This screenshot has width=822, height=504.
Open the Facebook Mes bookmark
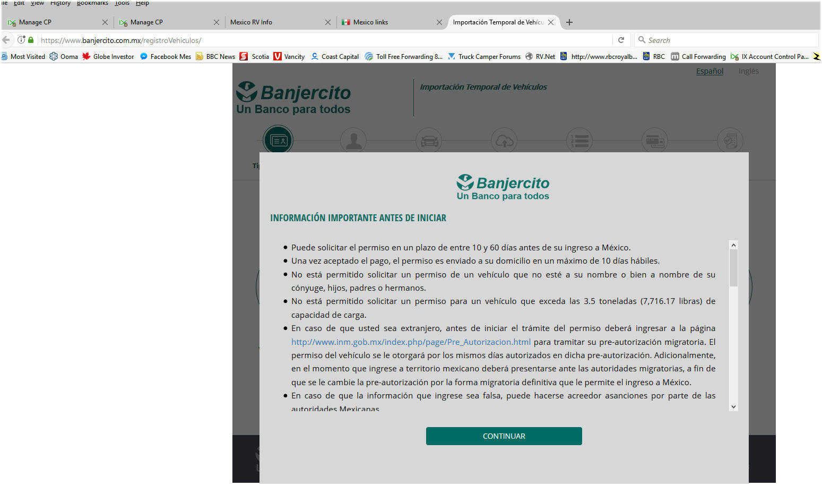(166, 56)
